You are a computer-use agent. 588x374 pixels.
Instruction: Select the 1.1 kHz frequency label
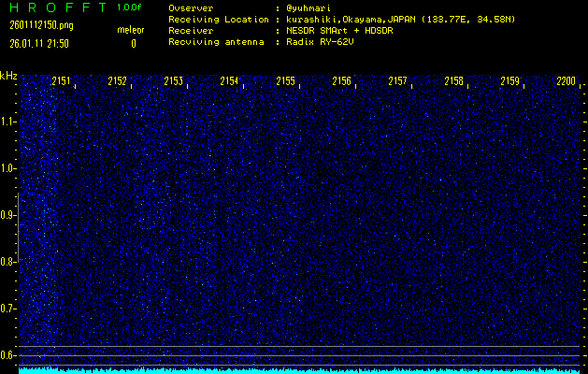[x=8, y=121]
